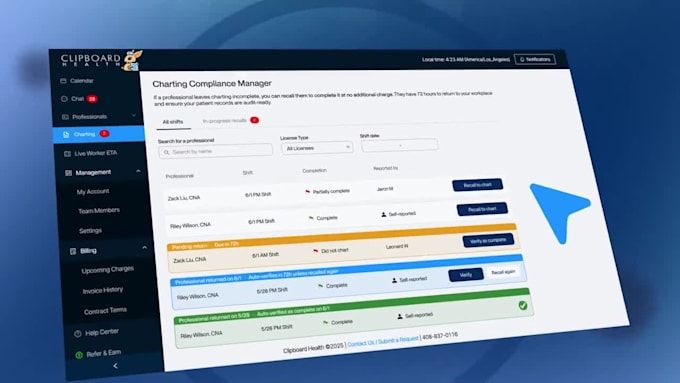
Task: Open Settings under Management
Action: [90, 231]
